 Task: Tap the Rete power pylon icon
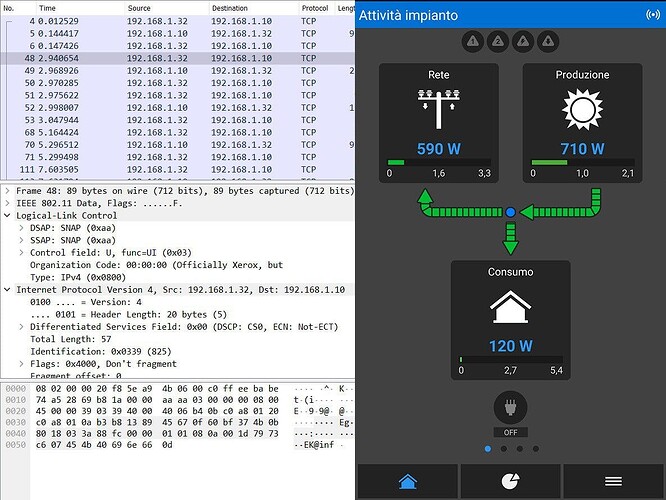438,107
